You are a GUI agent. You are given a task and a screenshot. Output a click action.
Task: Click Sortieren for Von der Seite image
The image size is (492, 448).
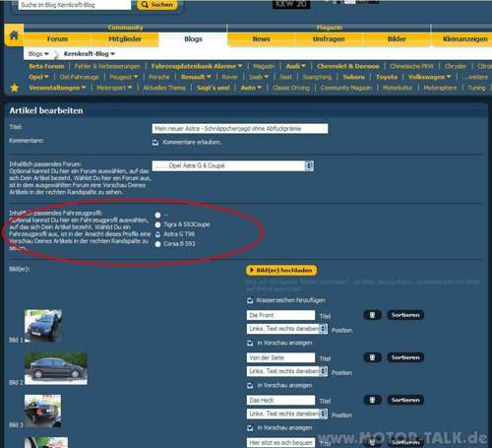pyautogui.click(x=405, y=357)
